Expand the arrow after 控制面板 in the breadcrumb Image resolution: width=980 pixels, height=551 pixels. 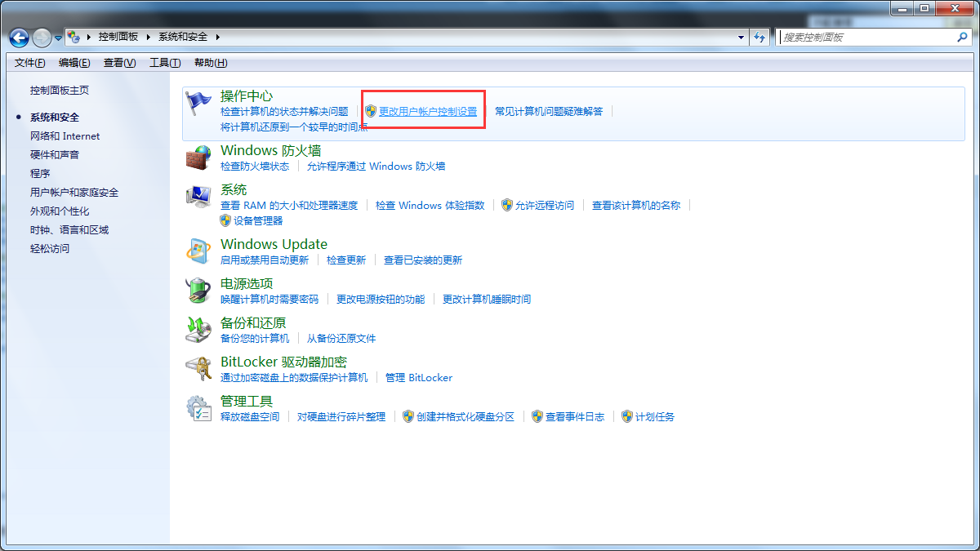point(149,37)
